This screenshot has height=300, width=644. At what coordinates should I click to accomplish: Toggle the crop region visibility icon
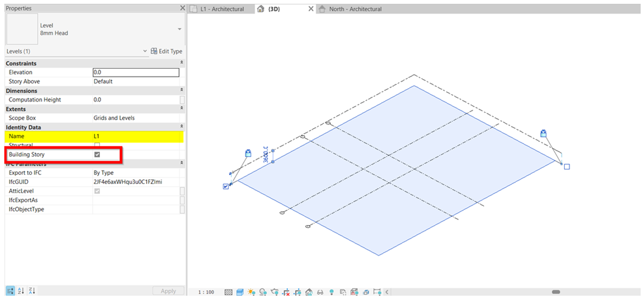pos(298,291)
